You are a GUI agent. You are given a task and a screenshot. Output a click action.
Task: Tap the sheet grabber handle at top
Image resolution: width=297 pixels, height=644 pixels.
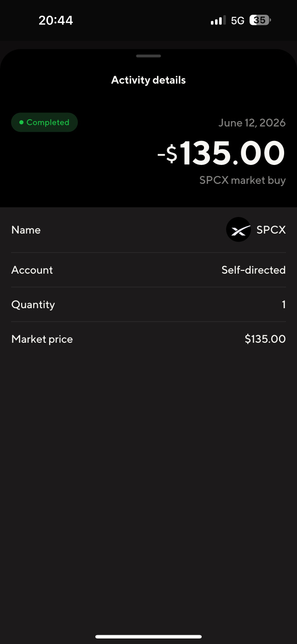[148, 56]
